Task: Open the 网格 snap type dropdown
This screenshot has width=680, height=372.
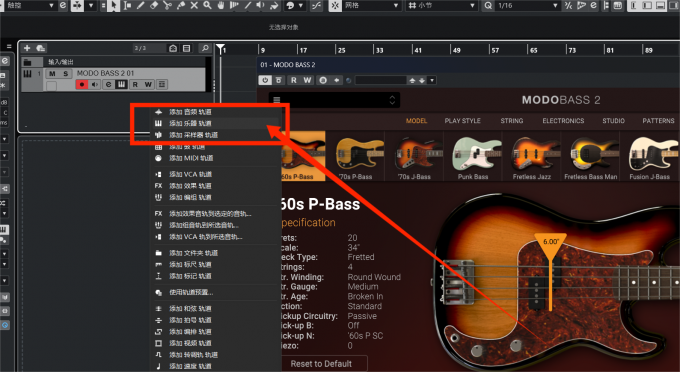Action: pyautogui.click(x=372, y=5)
